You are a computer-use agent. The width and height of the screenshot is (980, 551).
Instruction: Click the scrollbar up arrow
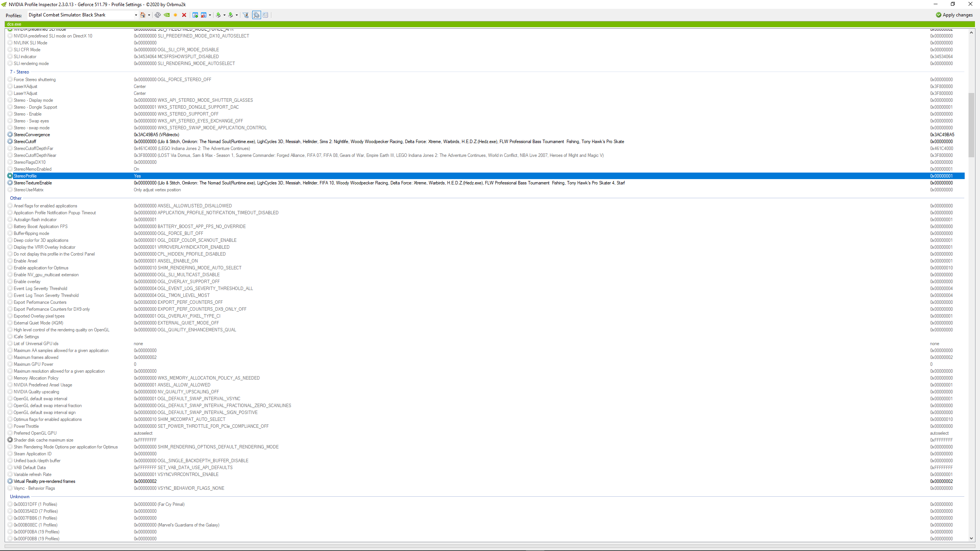point(971,33)
